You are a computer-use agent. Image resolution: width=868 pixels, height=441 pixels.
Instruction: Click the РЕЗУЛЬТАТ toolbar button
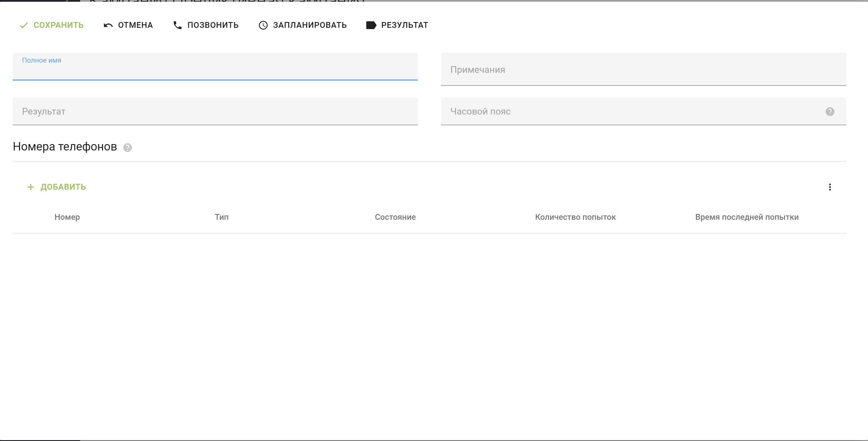[404, 25]
